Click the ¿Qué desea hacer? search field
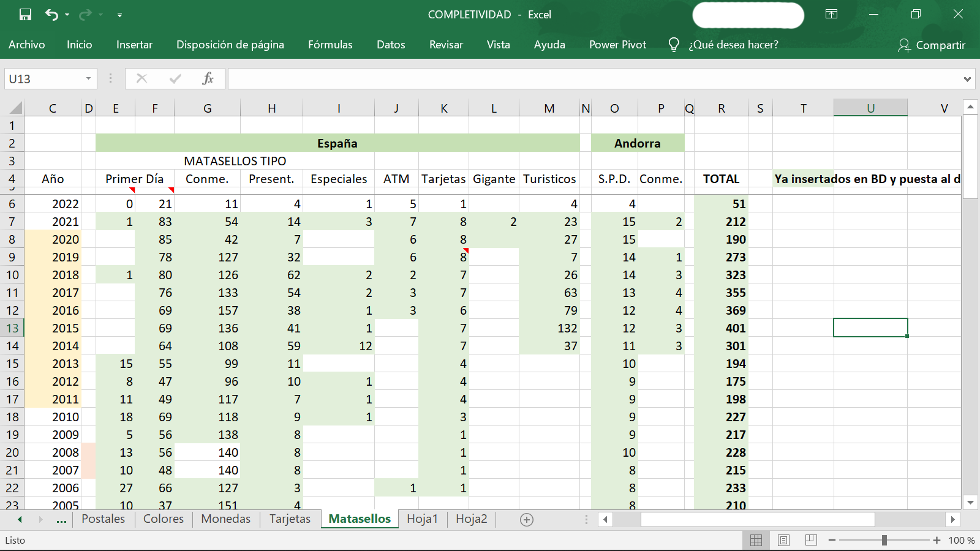 pos(733,45)
